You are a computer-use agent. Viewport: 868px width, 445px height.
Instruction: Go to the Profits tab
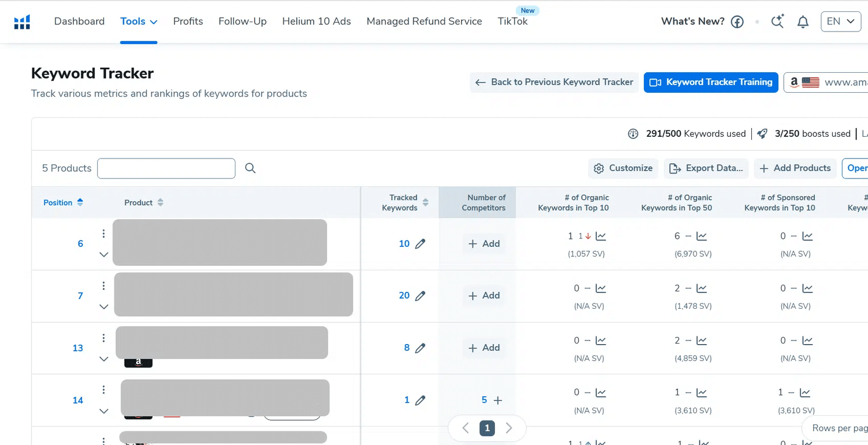pos(188,22)
